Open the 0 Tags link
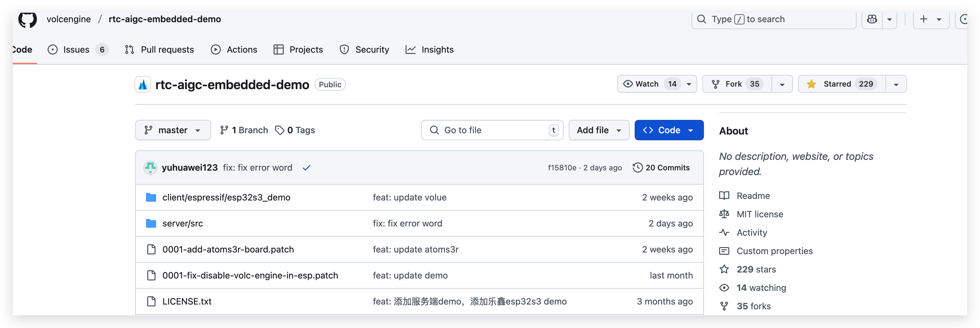This screenshot has height=328, width=980. point(295,130)
